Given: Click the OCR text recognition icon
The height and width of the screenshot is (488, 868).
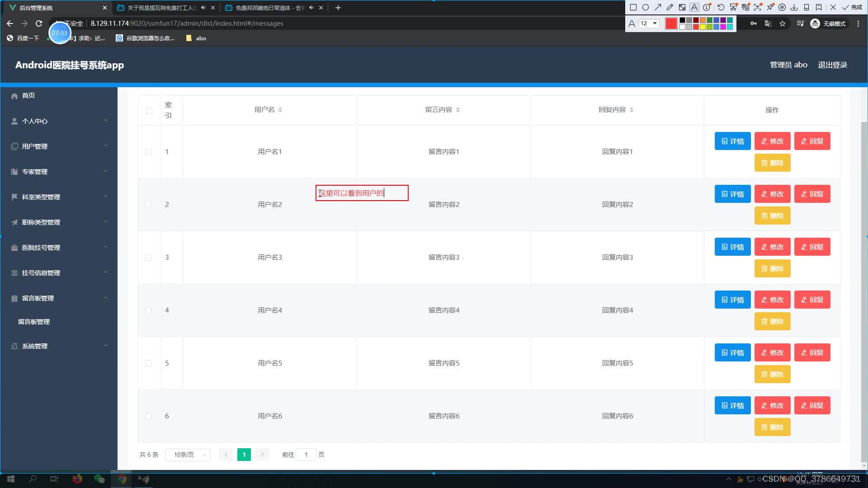Looking at the screenshot, I should 758,7.
